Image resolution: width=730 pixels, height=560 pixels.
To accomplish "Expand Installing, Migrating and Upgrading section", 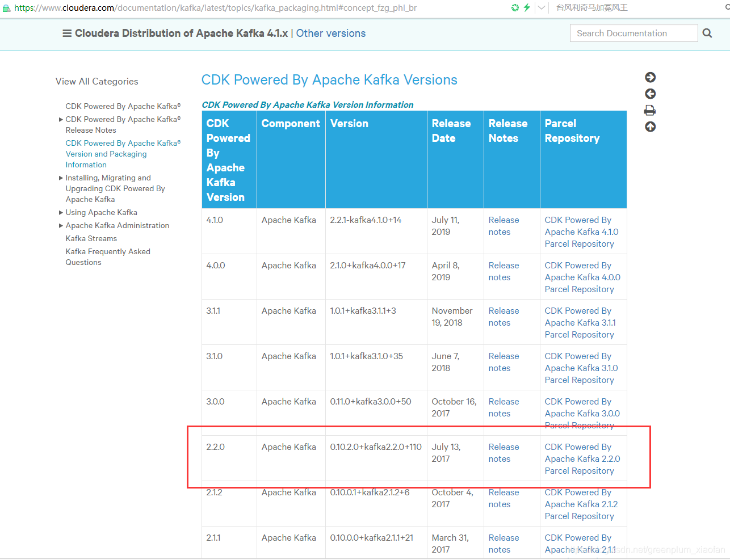I will 115,188.
